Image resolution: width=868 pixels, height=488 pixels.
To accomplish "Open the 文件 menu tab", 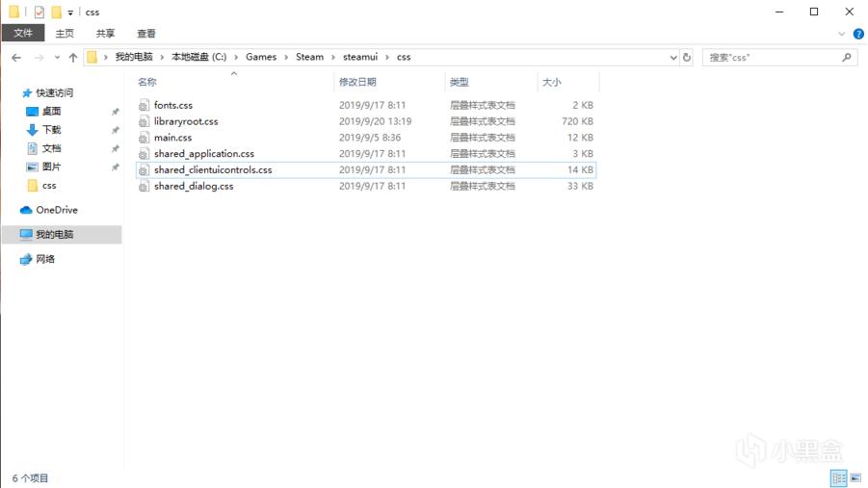I will tap(23, 33).
